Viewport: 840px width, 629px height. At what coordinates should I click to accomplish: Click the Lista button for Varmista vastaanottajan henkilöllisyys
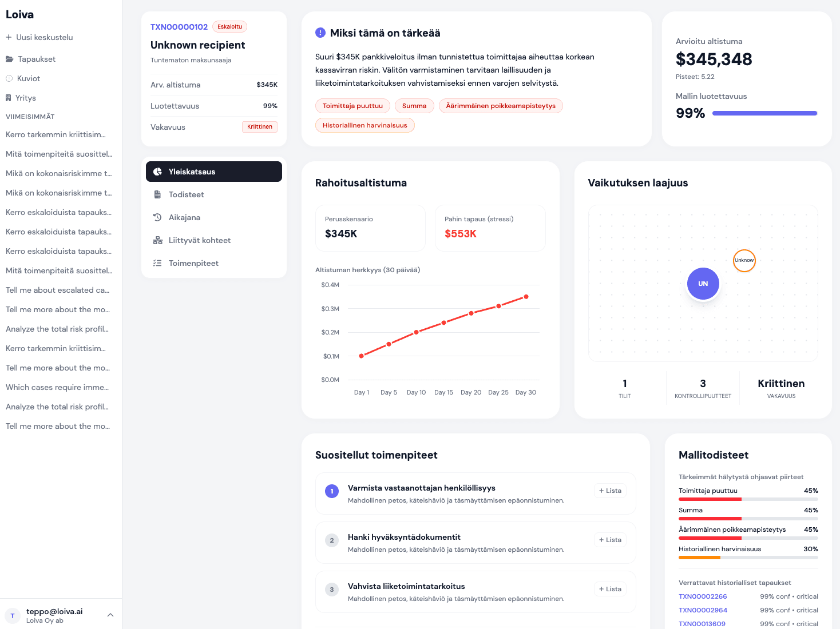(609, 491)
